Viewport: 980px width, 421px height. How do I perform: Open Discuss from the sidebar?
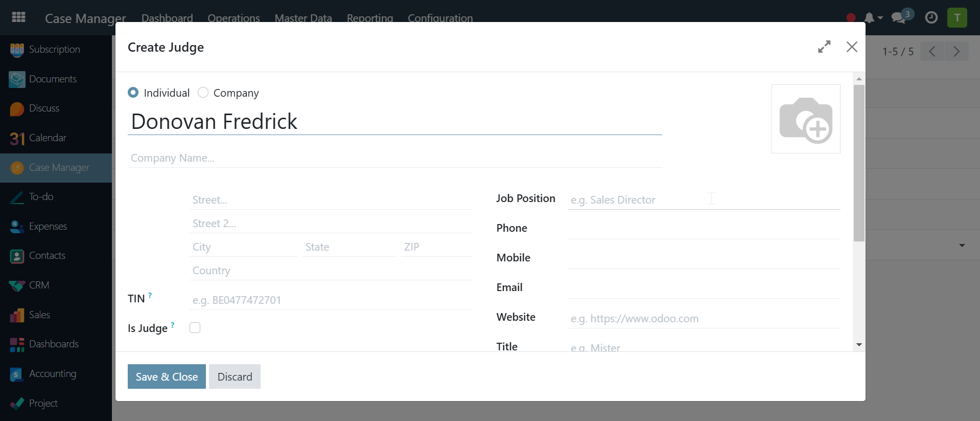[x=56, y=108]
